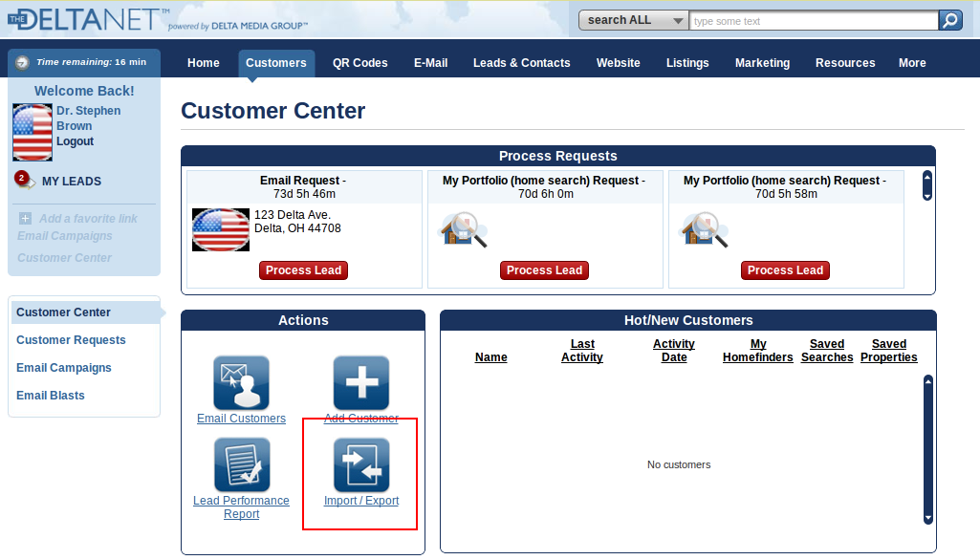Open the Website menu
This screenshot has width=980, height=560.
(619, 63)
